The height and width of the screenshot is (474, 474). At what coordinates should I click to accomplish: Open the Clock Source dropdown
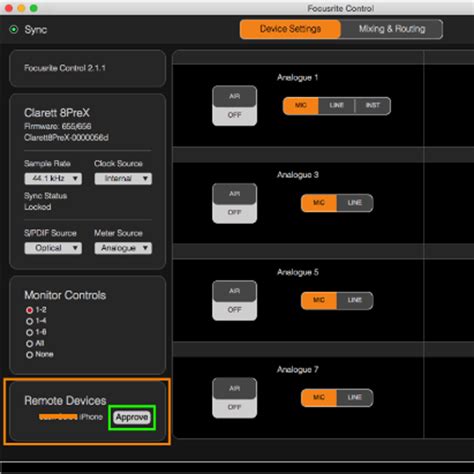pos(123,179)
